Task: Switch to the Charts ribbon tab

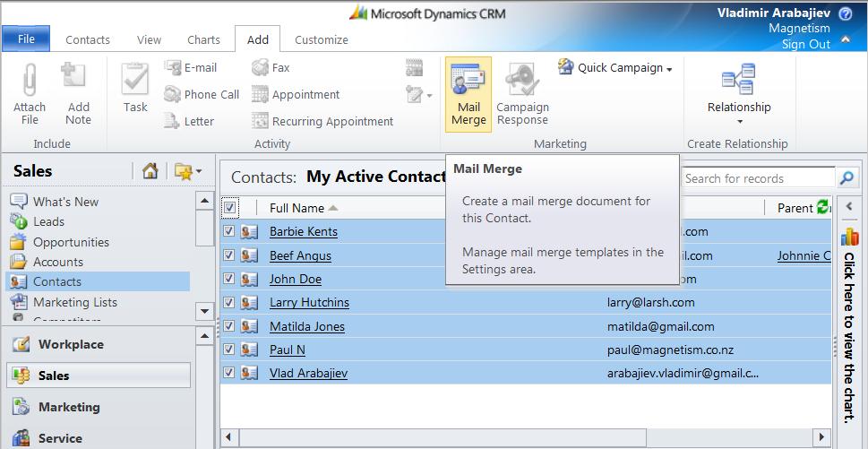Action: pos(203,39)
